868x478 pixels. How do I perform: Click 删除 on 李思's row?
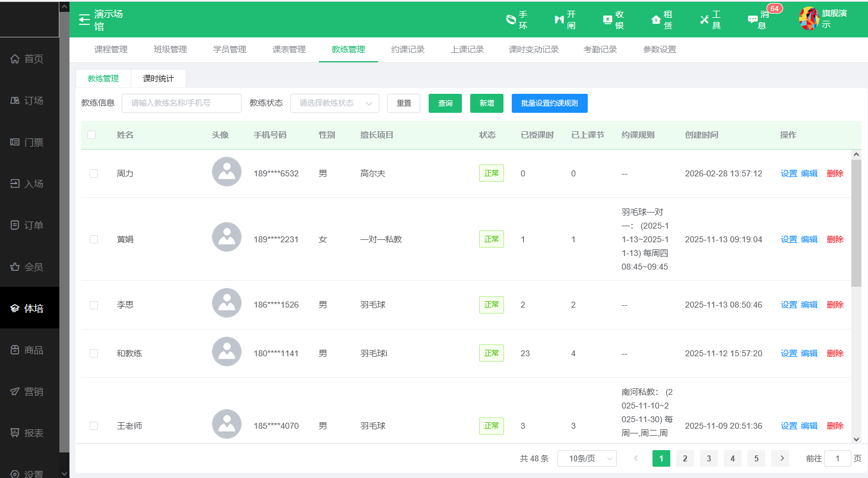[x=835, y=304]
